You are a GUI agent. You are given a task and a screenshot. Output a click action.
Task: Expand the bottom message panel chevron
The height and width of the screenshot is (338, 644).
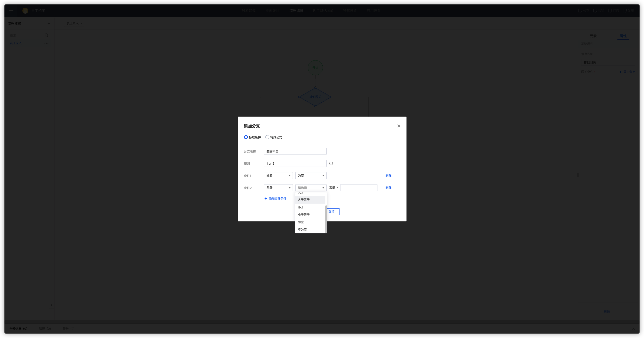633,329
